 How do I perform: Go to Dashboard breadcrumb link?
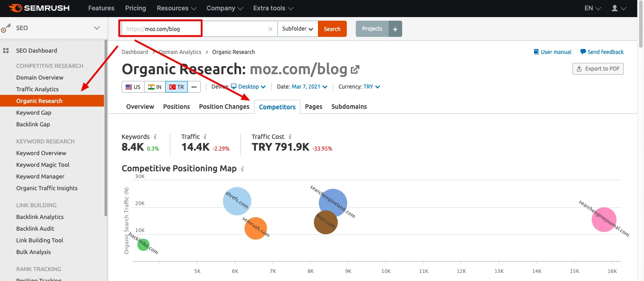pyautogui.click(x=135, y=52)
